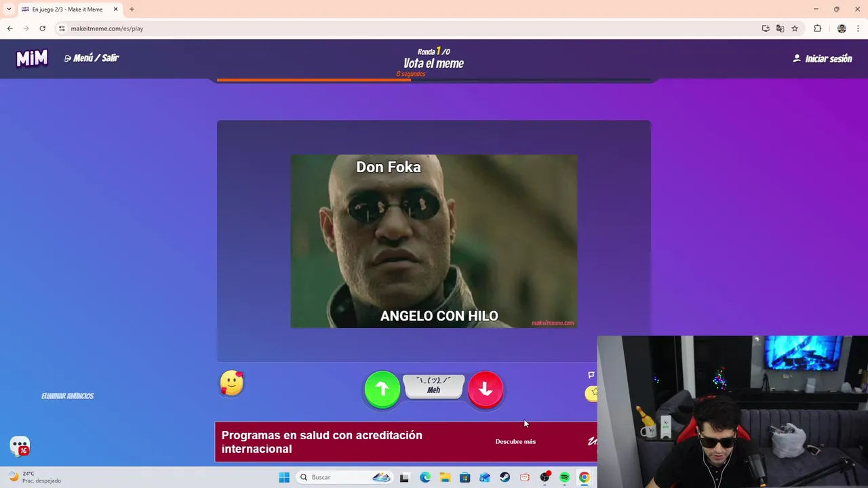868x488 pixels.
Task: Open File Explorer from the taskbar
Action: click(x=445, y=477)
